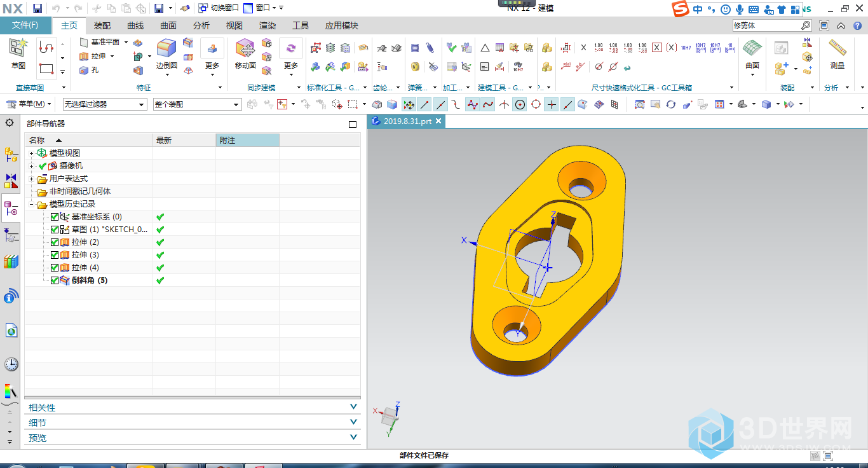Click the Sogou microphone icon
Screen dimensions: 868x468
coord(740,9)
